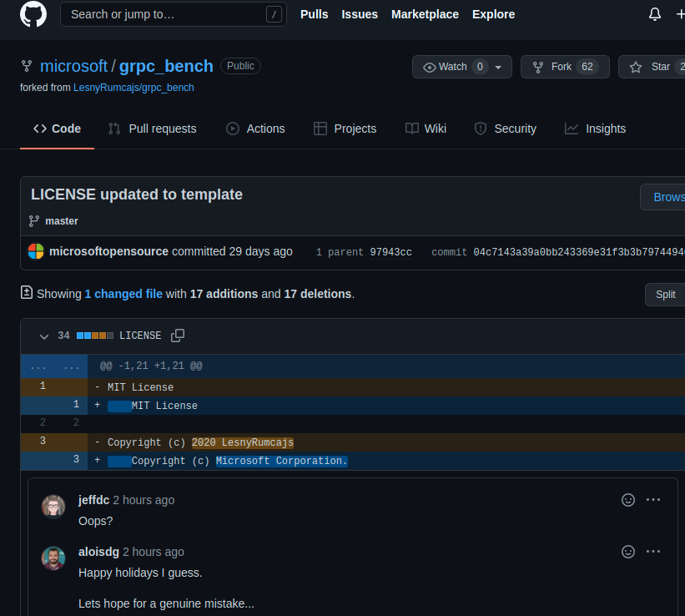This screenshot has width=685, height=616.
Task: Open the Pull requests tab
Action: point(153,129)
